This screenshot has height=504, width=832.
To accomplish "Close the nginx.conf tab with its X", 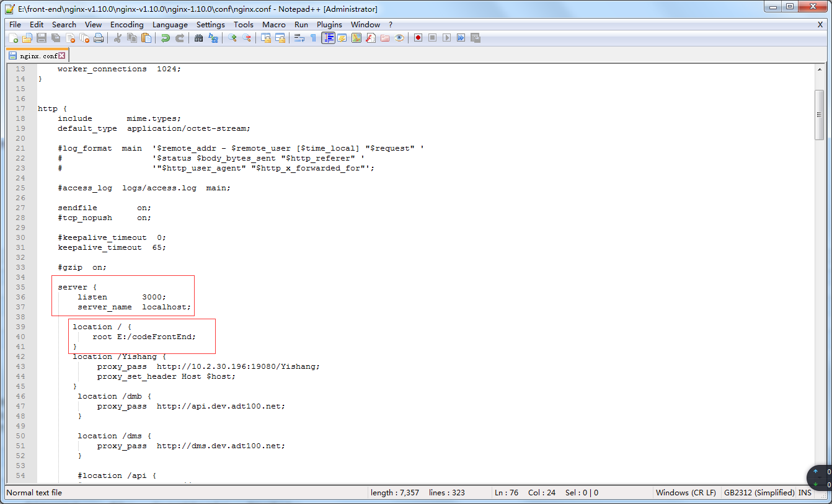I will (x=61, y=55).
